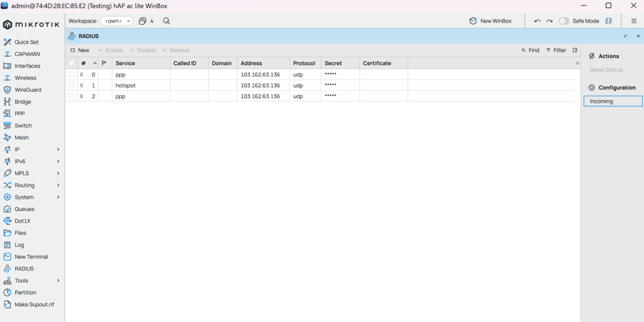Open New Terminal from the sidebar
This screenshot has height=322, width=644.
click(31, 257)
